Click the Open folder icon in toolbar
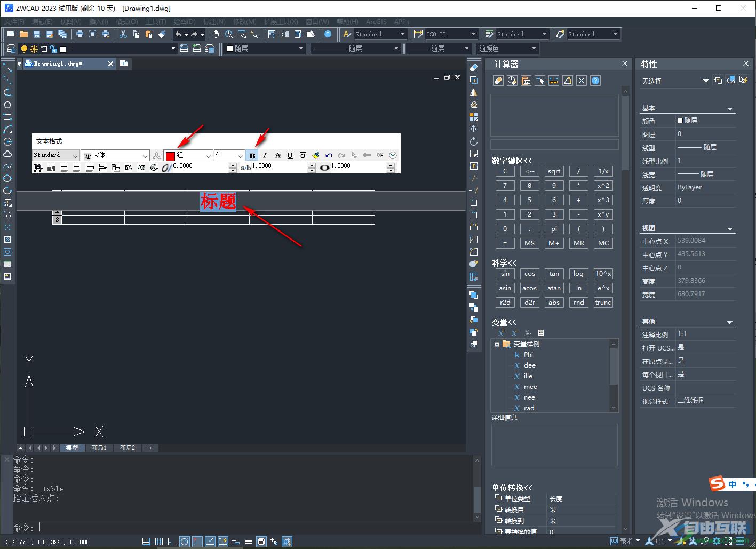 (23, 34)
